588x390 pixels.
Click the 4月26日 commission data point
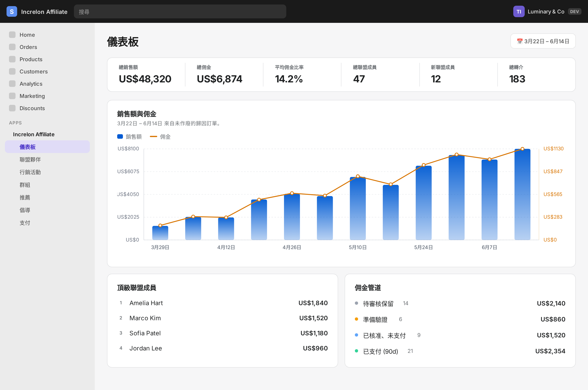click(292, 193)
